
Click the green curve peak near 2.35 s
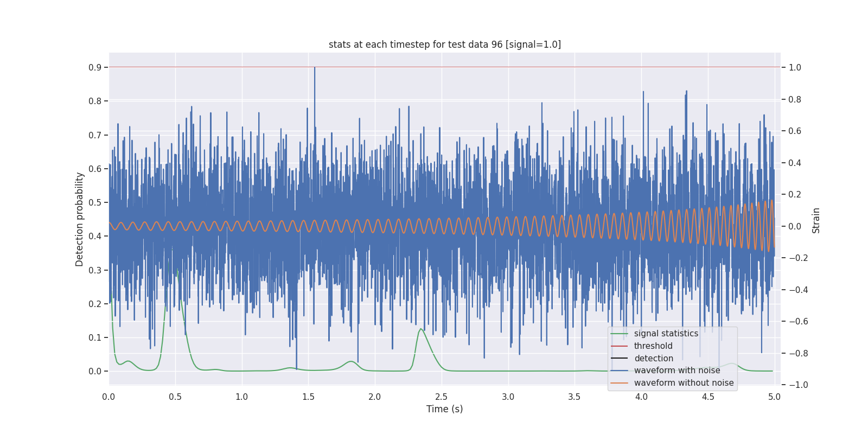[x=420, y=329]
